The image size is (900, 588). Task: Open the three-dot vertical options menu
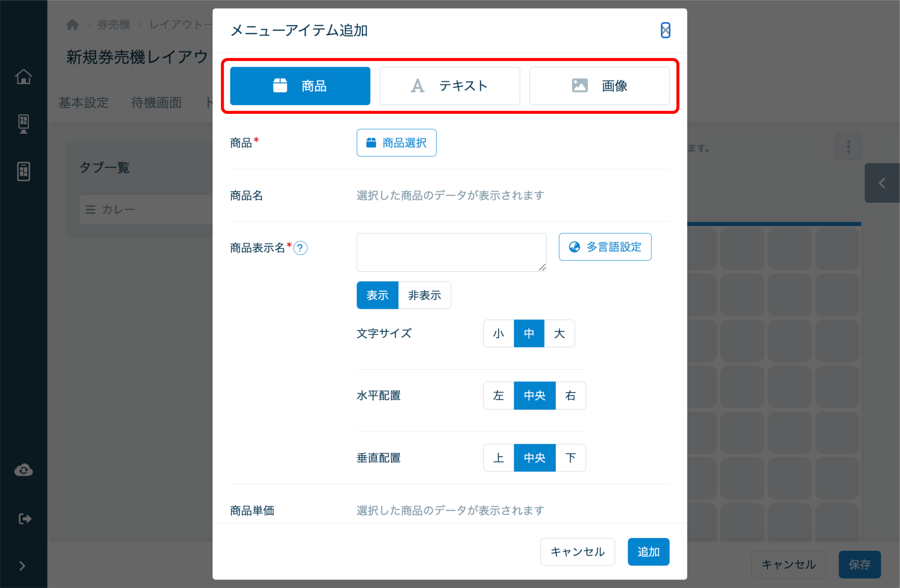tap(848, 147)
